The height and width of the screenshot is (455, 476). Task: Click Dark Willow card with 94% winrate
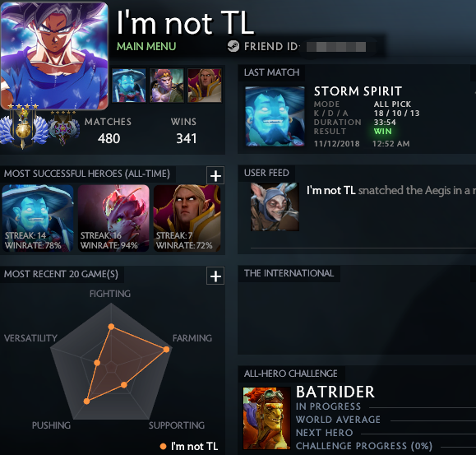(x=113, y=218)
